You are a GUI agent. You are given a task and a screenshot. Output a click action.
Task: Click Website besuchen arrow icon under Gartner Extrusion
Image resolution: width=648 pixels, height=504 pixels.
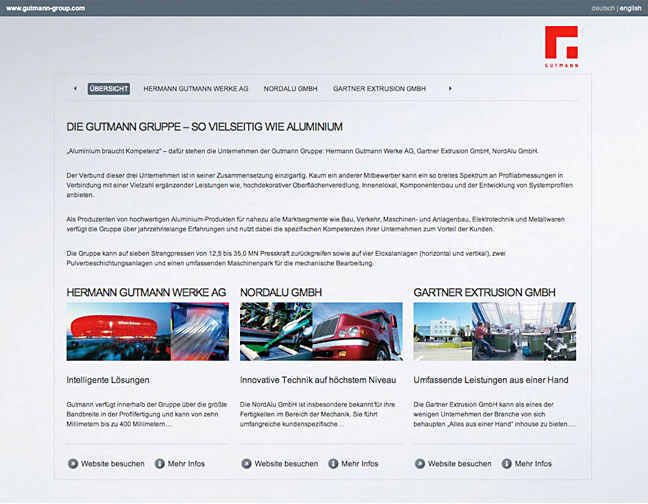tap(420, 464)
